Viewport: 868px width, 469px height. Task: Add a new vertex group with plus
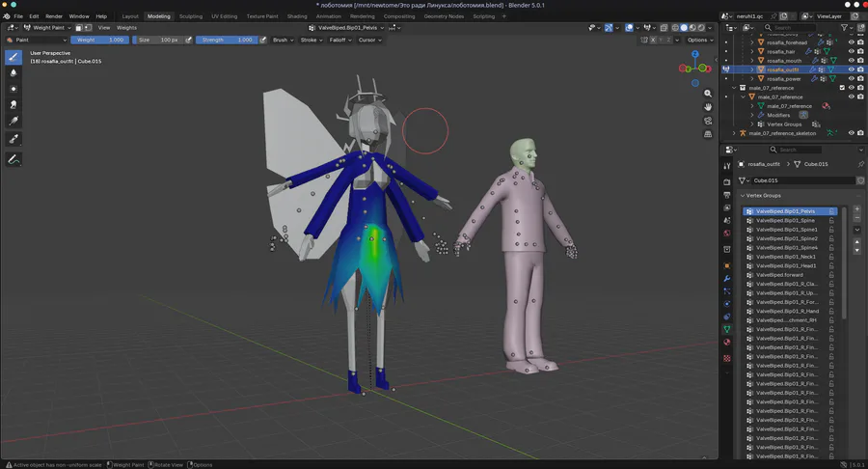tap(857, 209)
